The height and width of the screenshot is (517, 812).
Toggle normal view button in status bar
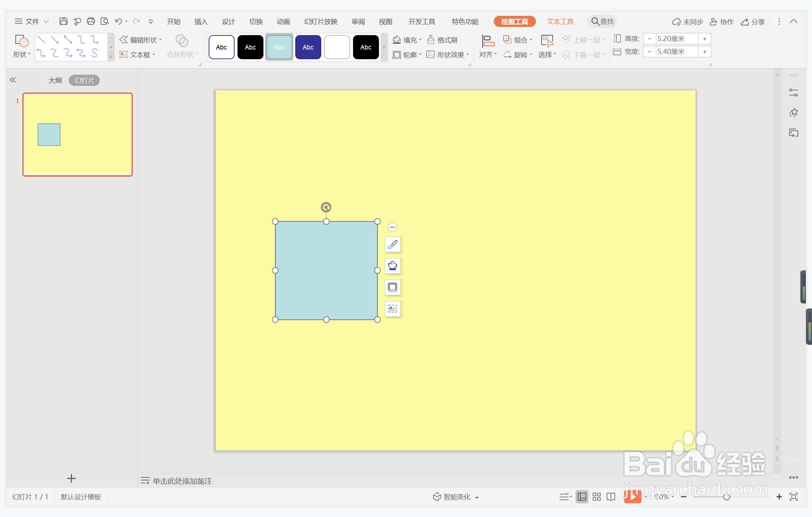(x=582, y=497)
